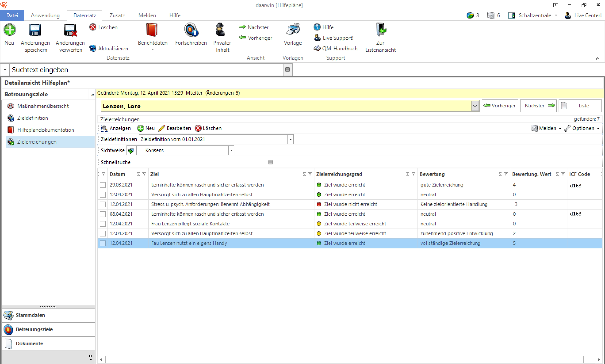Image resolution: width=605 pixels, height=364 pixels.
Task: Add new Zielerreichung with Neu toolbar button
Action: (x=146, y=128)
